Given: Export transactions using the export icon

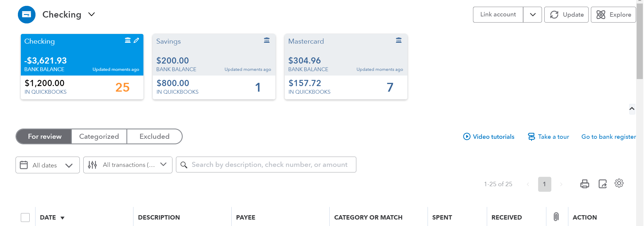Looking at the screenshot, I should click(x=602, y=184).
